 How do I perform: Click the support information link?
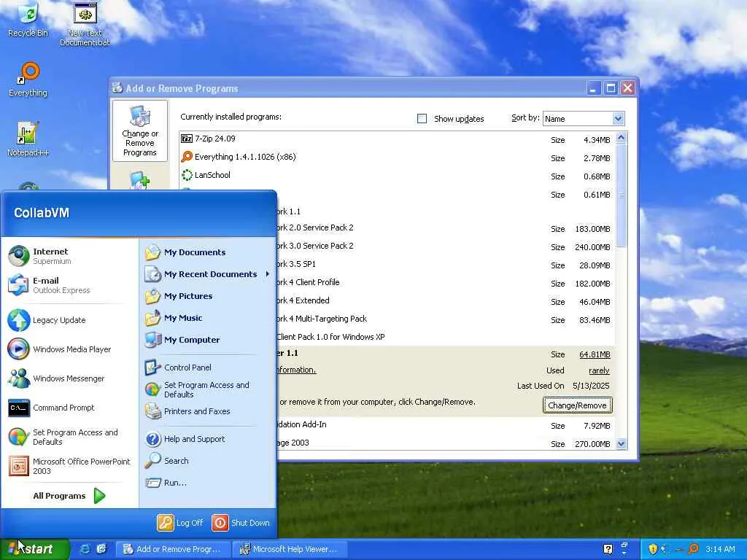tap(296, 370)
